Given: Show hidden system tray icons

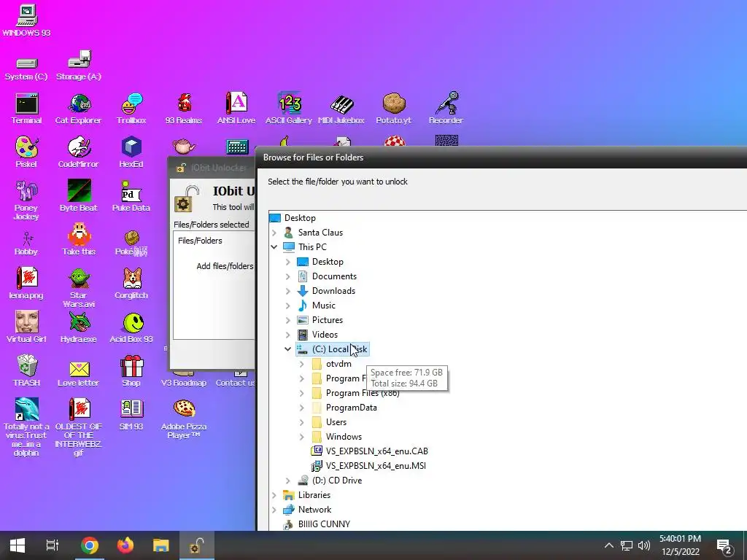Looking at the screenshot, I should 609,545.
